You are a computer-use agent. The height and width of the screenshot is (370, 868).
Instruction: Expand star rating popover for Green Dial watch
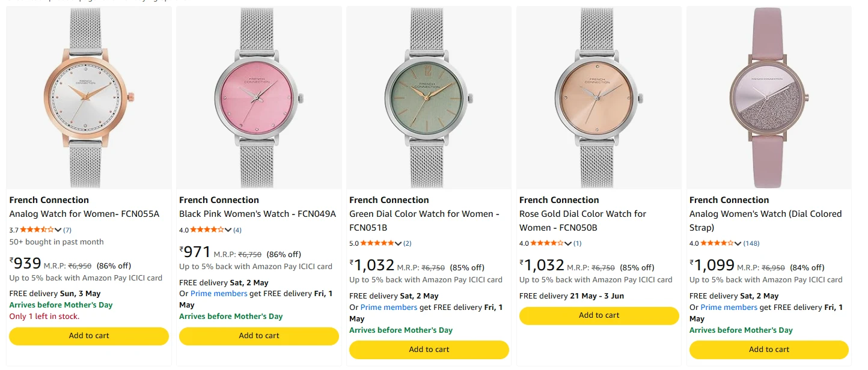[x=399, y=243]
